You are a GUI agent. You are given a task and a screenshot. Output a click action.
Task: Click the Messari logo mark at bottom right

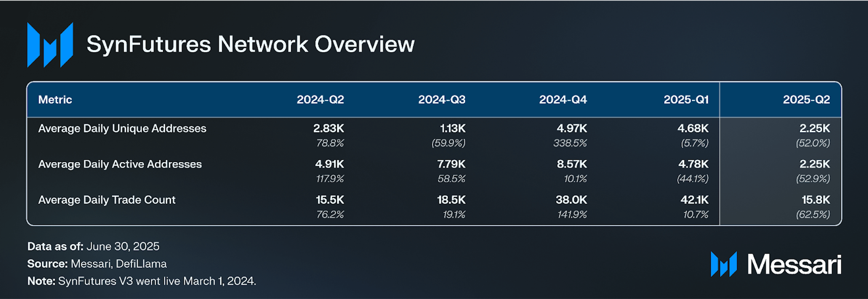tap(724, 264)
